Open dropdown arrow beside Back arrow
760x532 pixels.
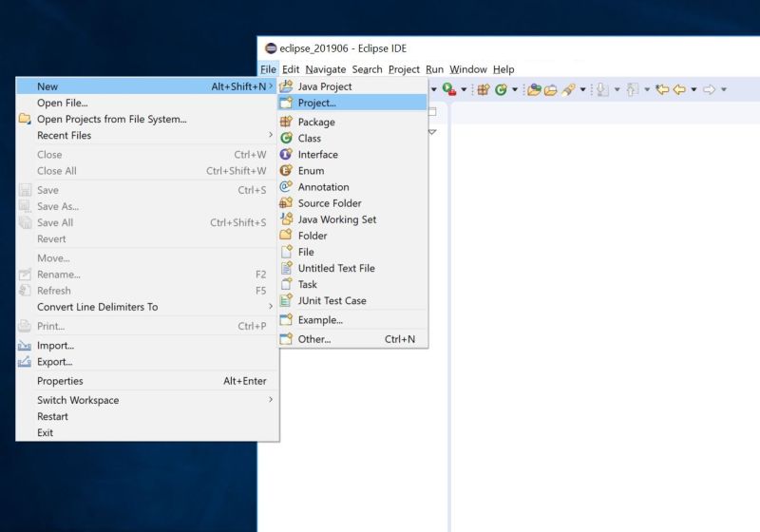point(694,89)
